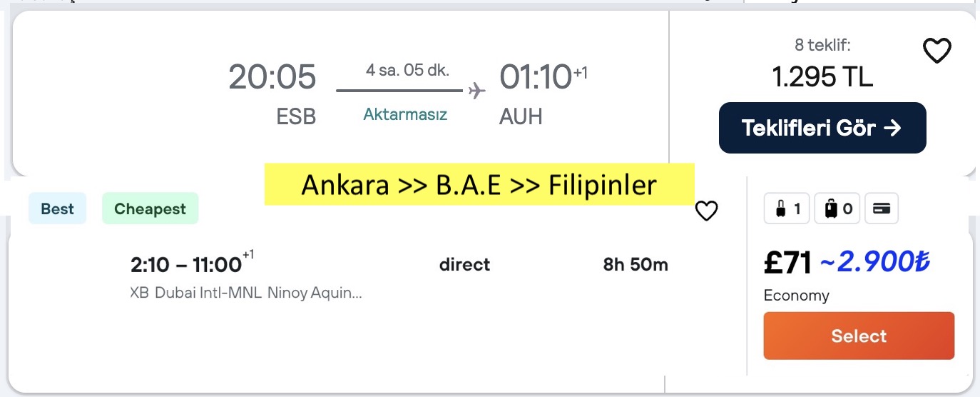Click the heart icon on Dubai-Manila flight
980x397 pixels.
tap(706, 211)
